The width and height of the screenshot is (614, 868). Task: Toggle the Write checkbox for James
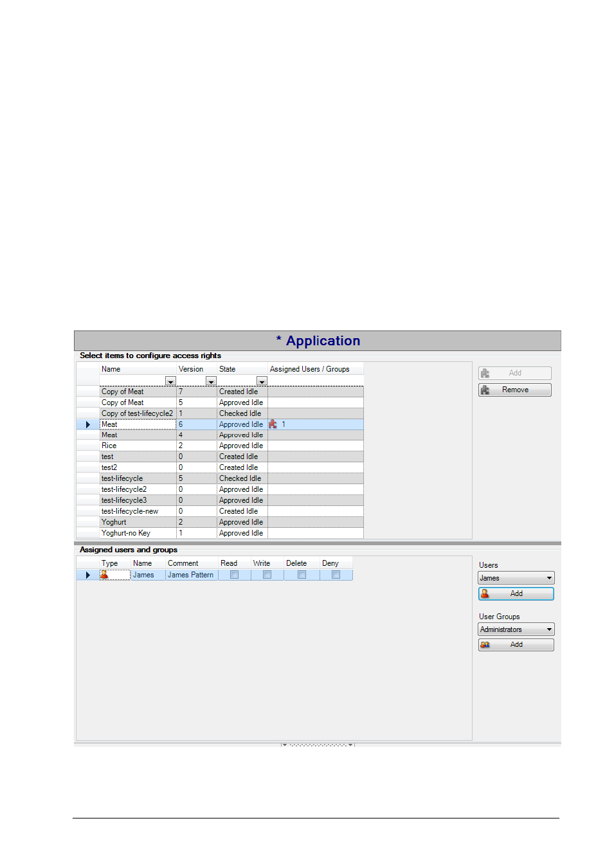tap(267, 575)
